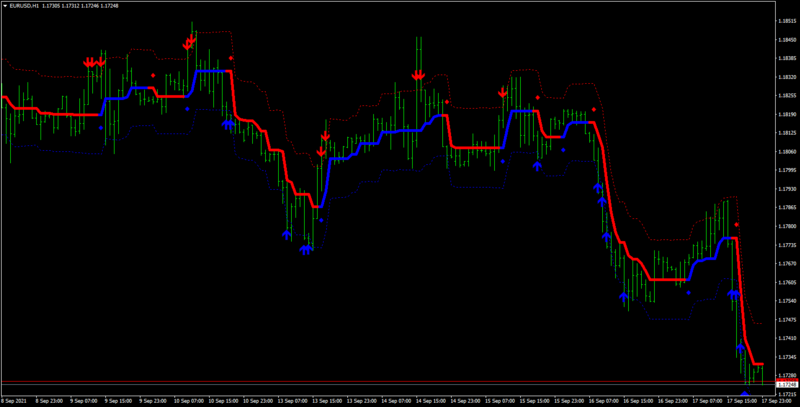Select the 1.17475 price scale label
The image size is (800, 407).
point(788,320)
